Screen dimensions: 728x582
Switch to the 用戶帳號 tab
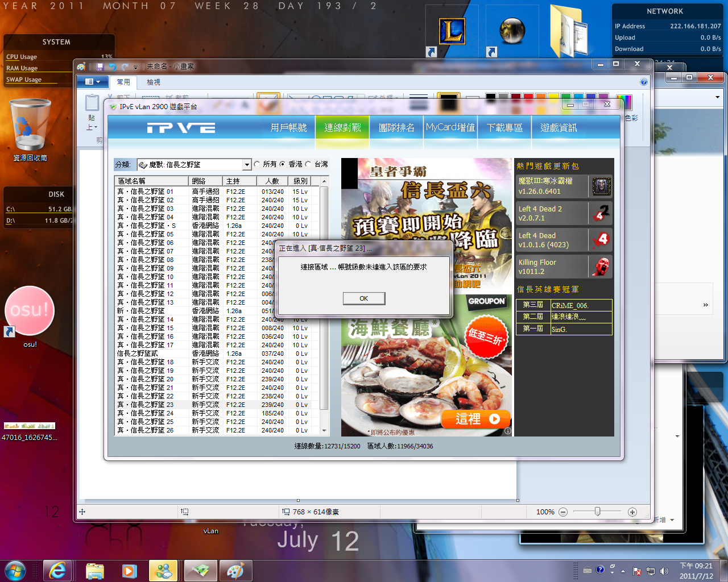point(288,128)
